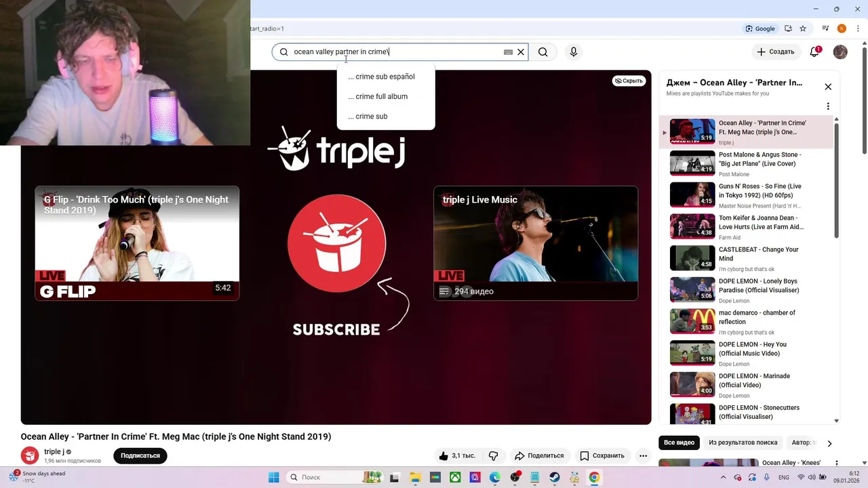Click the Подписаться button
Viewport: 868px width, 488px height.
coord(140,455)
